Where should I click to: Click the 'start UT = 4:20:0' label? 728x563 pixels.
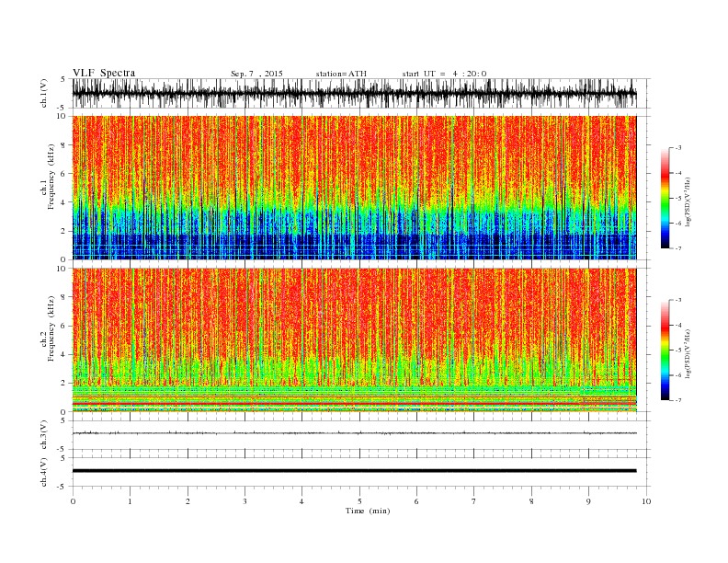(x=444, y=74)
